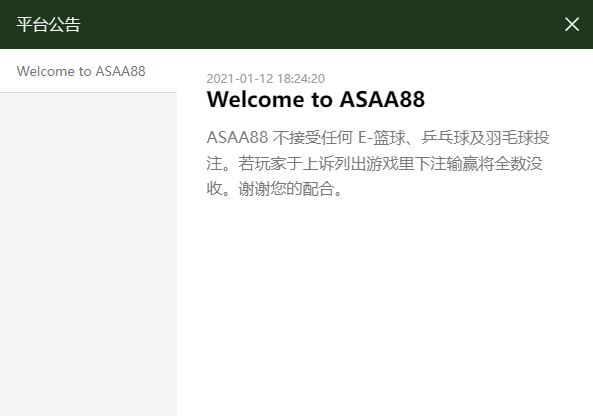The width and height of the screenshot is (593, 416).
Task: Click the empty gray sidebar area below the list
Action: 88,253
